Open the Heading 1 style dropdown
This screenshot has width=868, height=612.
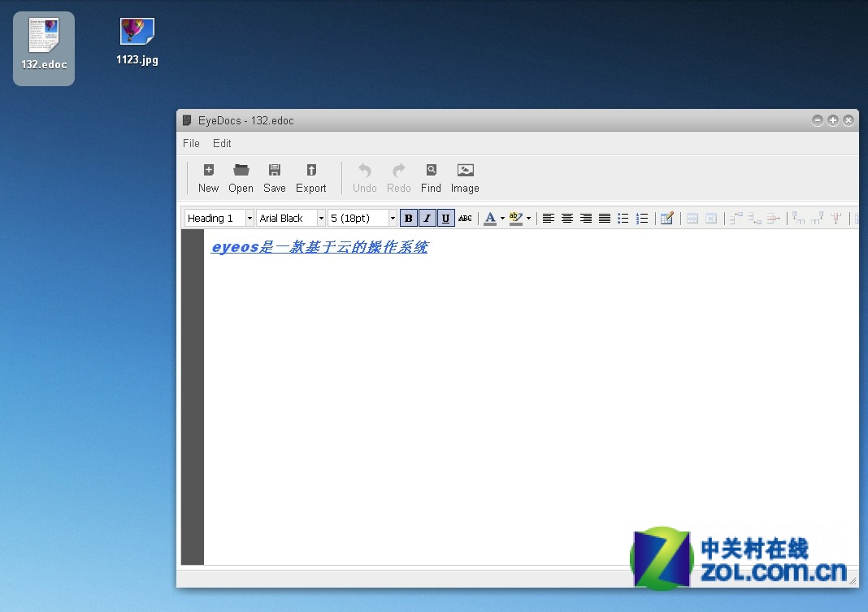point(250,218)
